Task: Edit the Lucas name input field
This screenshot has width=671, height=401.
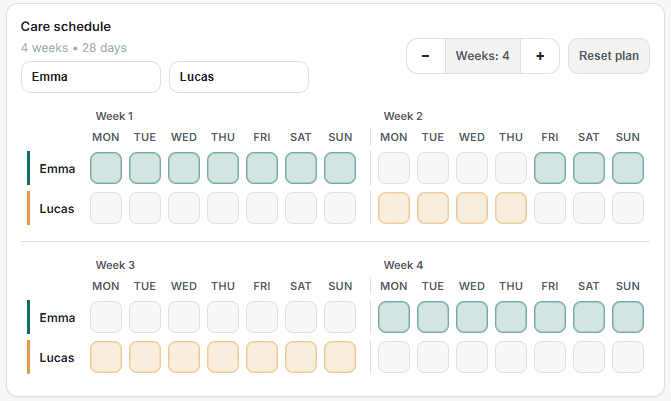Action: [239, 77]
